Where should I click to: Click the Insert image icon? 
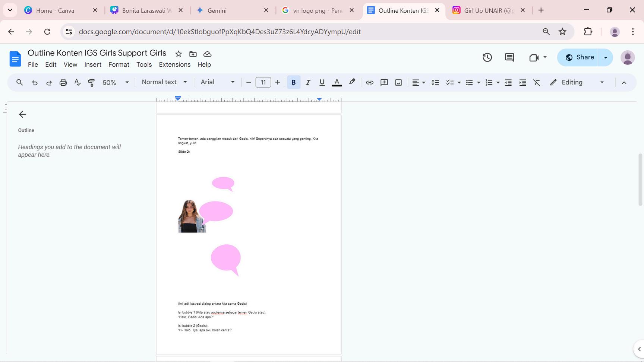click(x=398, y=82)
